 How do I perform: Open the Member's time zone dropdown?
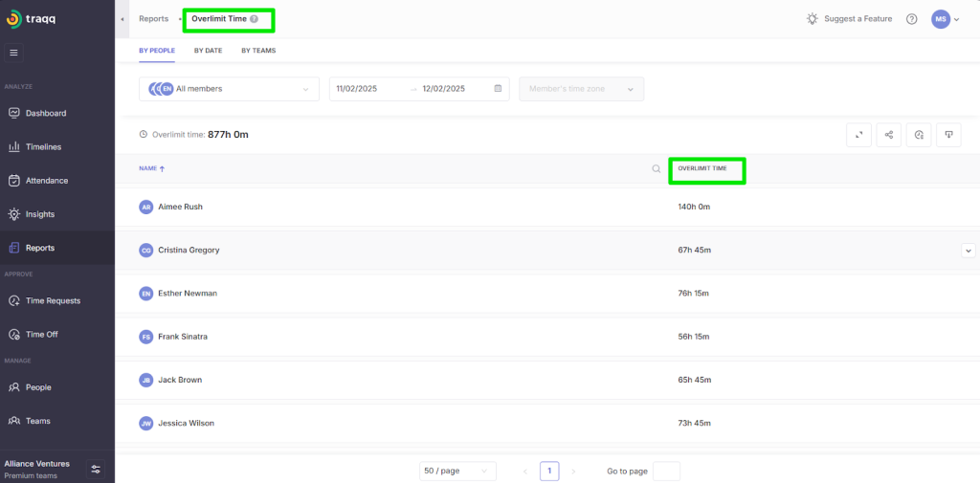pos(581,89)
